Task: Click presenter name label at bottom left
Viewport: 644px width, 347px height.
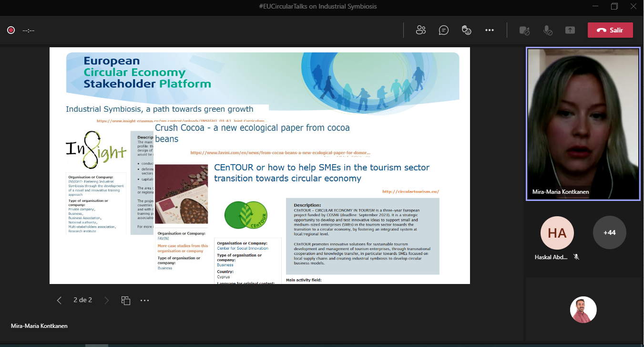Action: 39,326
